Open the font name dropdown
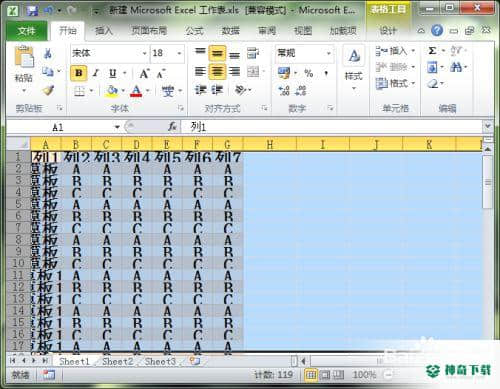Screen dimensions: 500x389 [144, 53]
